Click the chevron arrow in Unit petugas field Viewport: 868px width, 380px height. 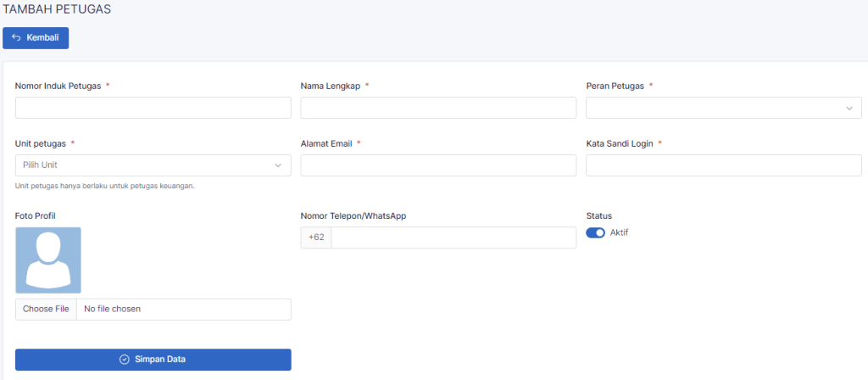[278, 165]
